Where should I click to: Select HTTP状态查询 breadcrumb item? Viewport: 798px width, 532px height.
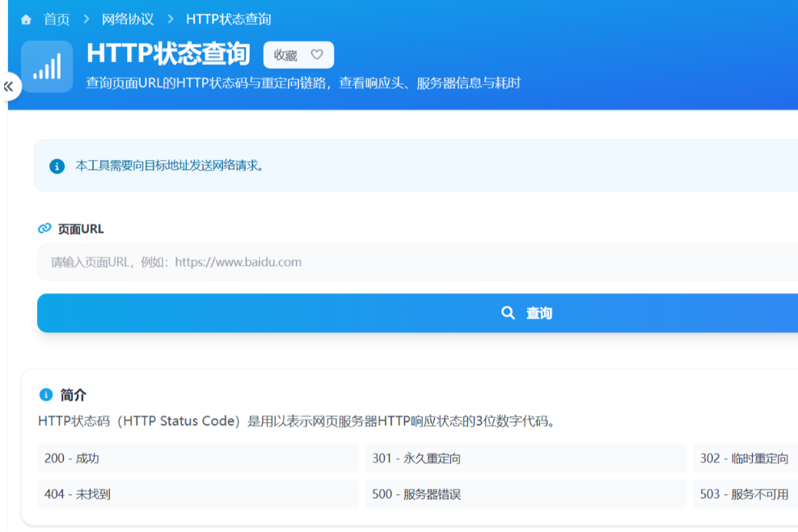[x=229, y=19]
